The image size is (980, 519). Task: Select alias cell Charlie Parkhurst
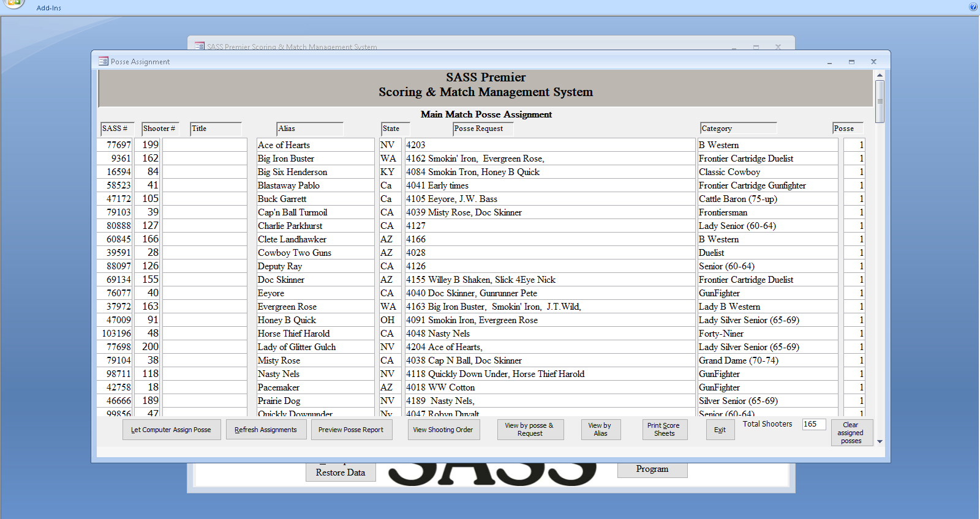tap(315, 226)
